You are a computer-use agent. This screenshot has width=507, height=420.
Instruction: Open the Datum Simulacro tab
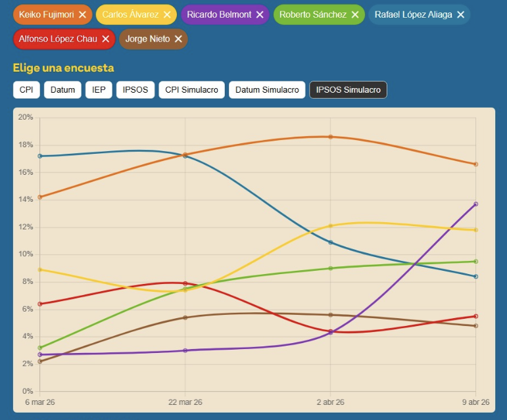coord(267,89)
